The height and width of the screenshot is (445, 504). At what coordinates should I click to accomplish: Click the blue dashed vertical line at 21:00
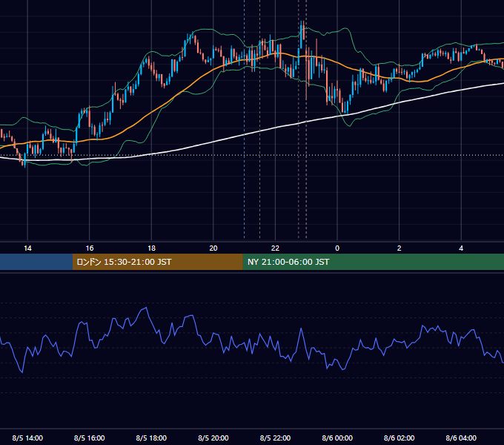pos(245,119)
